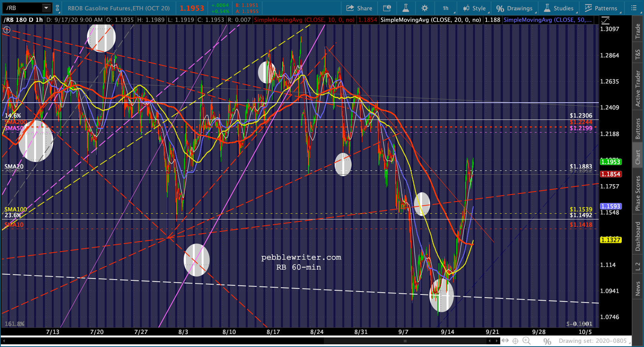Open the Studies menu
The image size is (644, 347).
click(x=559, y=8)
